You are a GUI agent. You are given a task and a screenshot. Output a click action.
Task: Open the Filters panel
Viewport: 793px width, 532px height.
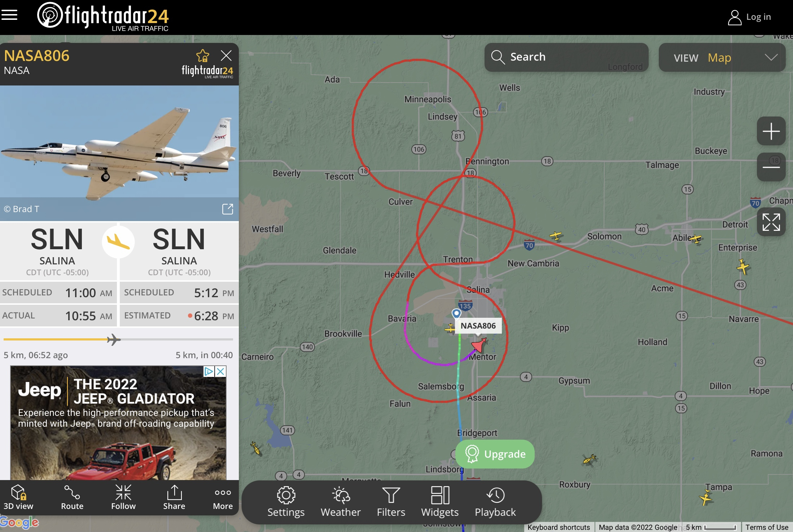(x=391, y=502)
